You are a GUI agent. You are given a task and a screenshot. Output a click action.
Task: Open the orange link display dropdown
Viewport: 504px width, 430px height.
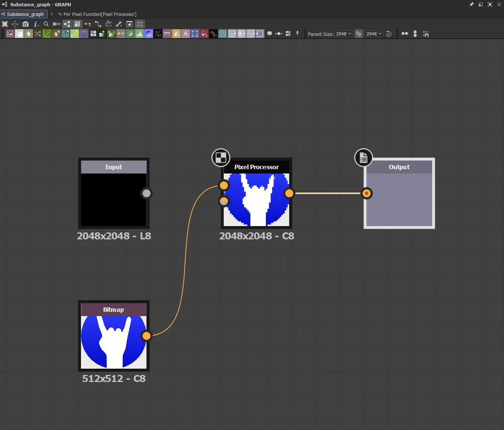click(88, 24)
